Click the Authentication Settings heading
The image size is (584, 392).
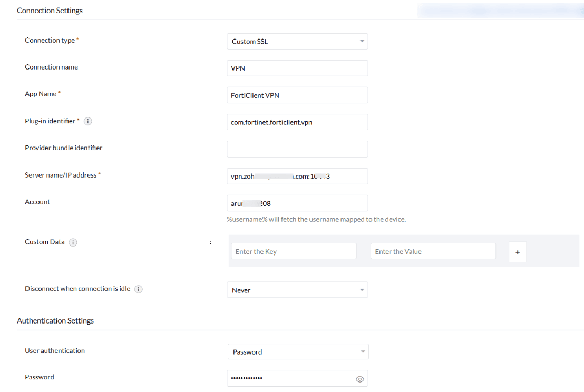[x=55, y=320]
